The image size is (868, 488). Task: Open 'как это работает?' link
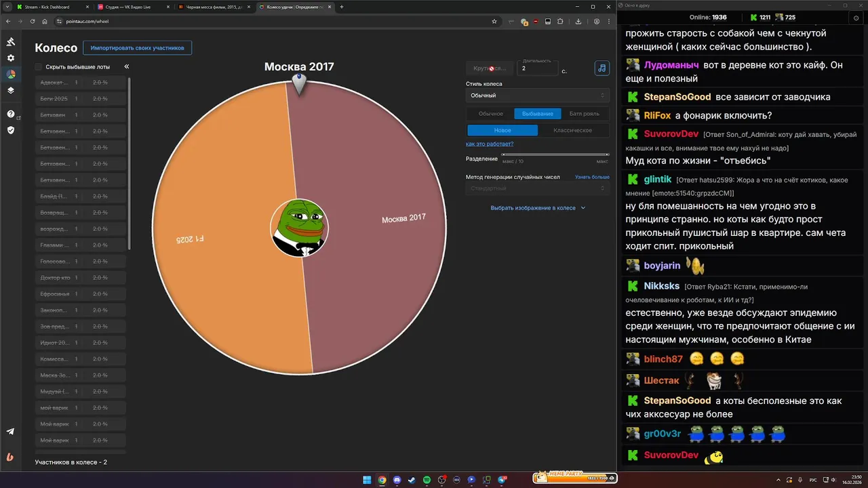[x=490, y=144]
